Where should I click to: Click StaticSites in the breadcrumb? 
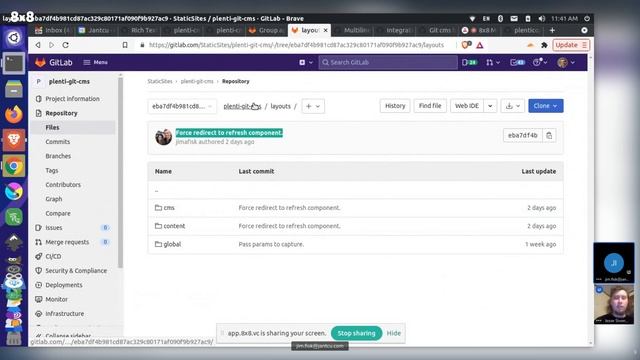click(x=160, y=81)
